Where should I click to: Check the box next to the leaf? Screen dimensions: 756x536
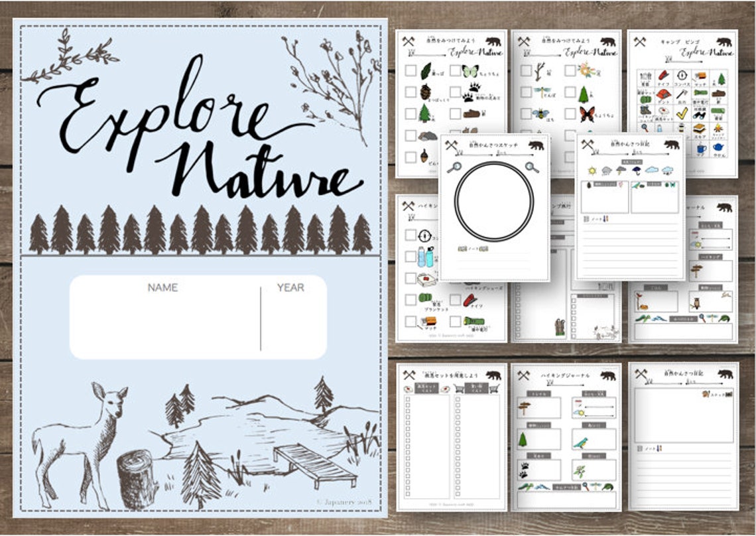(x=410, y=72)
